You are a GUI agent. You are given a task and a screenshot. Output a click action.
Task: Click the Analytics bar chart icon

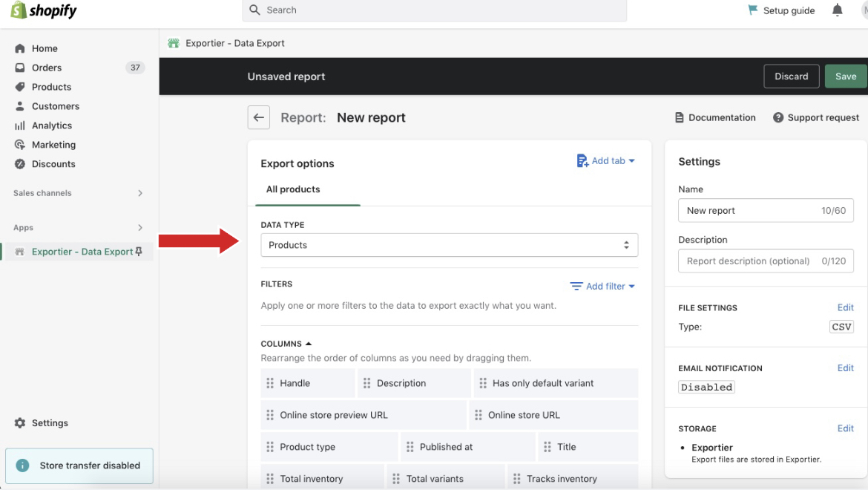tap(20, 125)
